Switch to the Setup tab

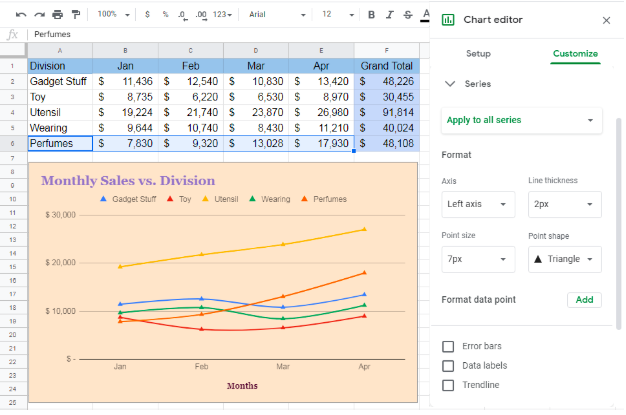coord(478,54)
